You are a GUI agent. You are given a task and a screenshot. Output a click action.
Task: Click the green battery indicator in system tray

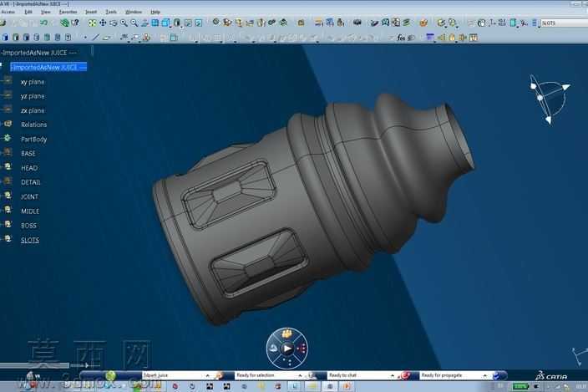520,386
